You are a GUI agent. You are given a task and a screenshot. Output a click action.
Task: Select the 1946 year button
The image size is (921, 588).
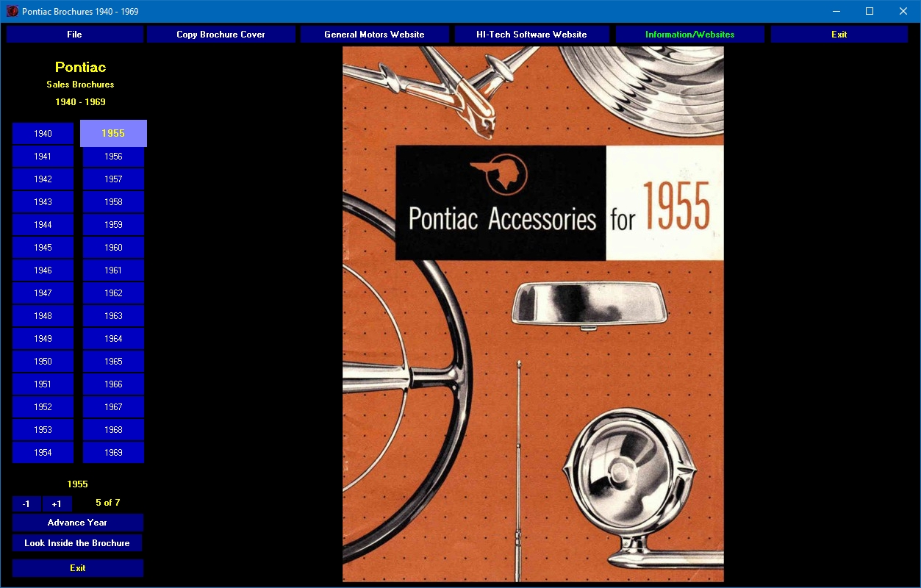(43, 270)
